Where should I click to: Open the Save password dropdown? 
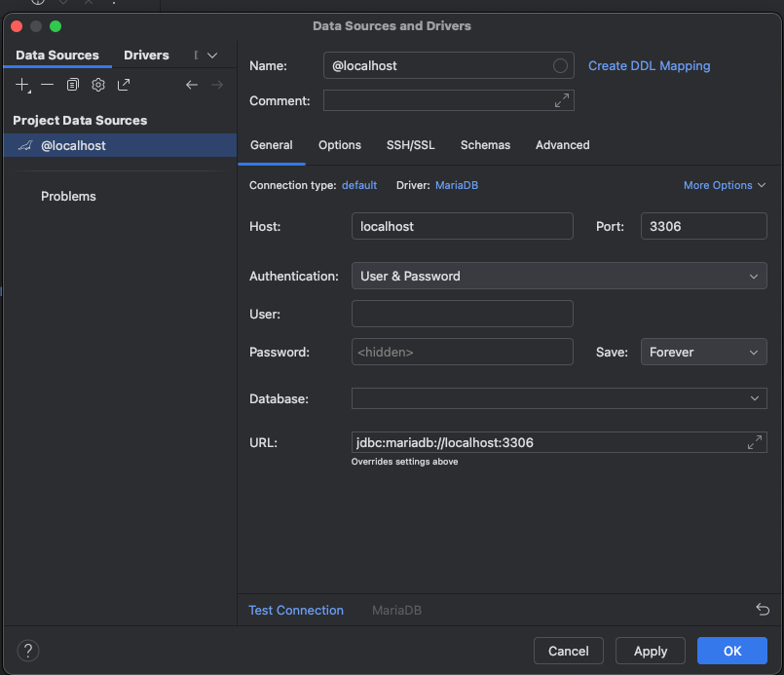[703, 352]
